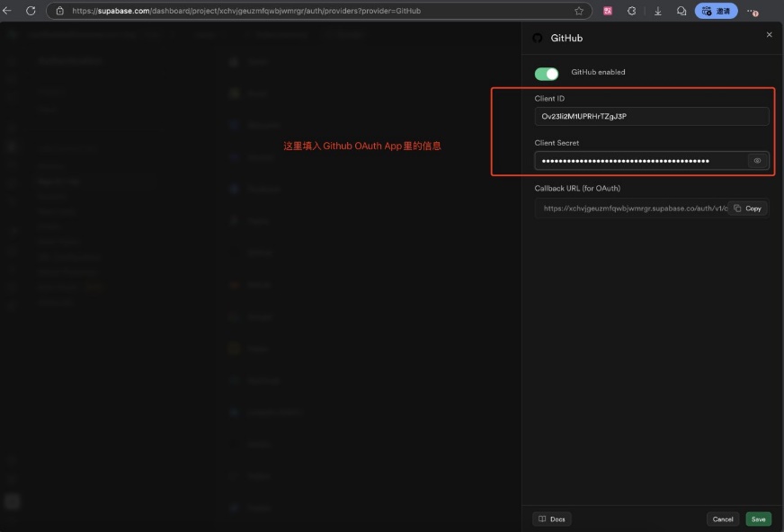This screenshot has width=784, height=532.
Task: Click the site lock icon in address bar
Action: (x=60, y=11)
